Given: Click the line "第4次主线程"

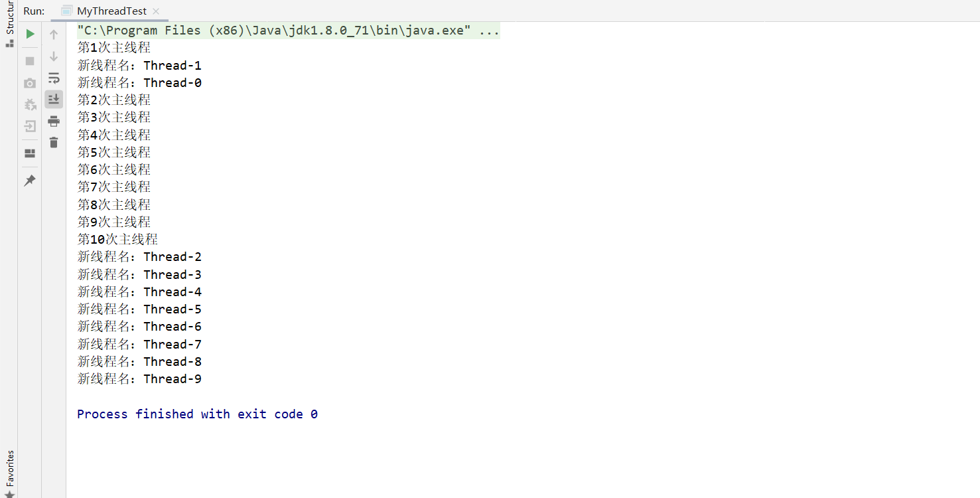Looking at the screenshot, I should [114, 135].
